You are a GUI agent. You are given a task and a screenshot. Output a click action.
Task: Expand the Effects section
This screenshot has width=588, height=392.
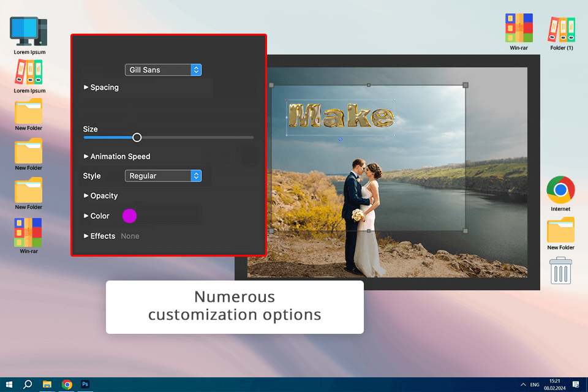pos(99,236)
